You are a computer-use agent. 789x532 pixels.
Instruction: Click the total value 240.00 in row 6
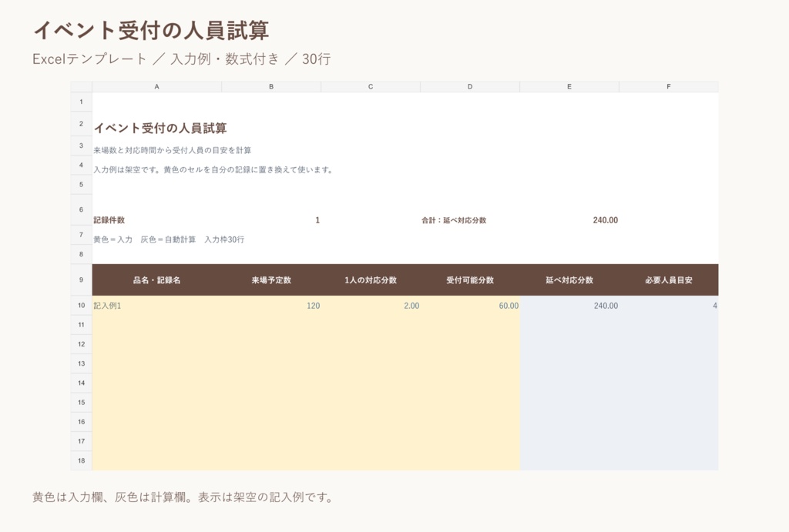click(606, 220)
